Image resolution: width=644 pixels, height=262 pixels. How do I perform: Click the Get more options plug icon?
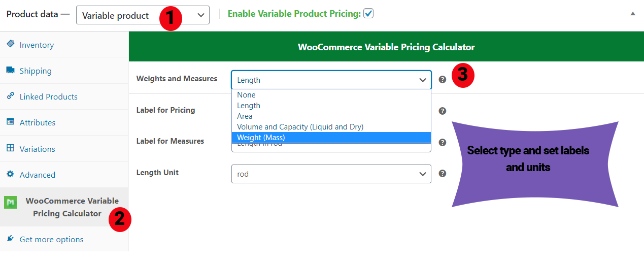point(10,239)
